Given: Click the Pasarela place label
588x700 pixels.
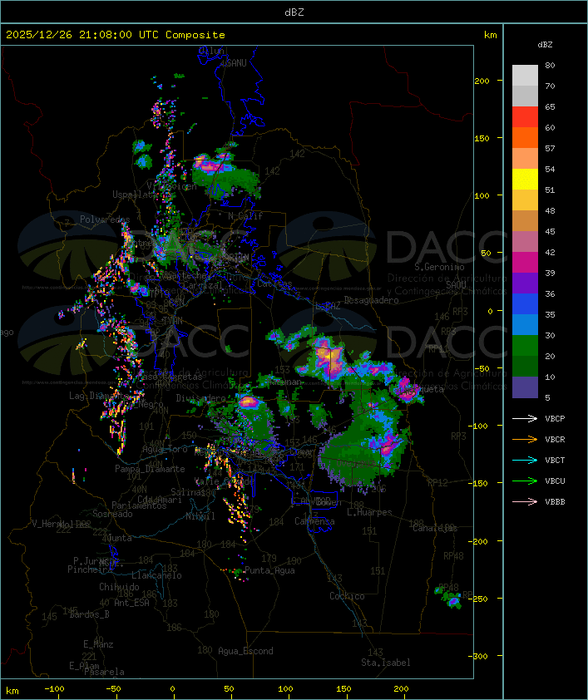Looking at the screenshot, I should [x=104, y=672].
